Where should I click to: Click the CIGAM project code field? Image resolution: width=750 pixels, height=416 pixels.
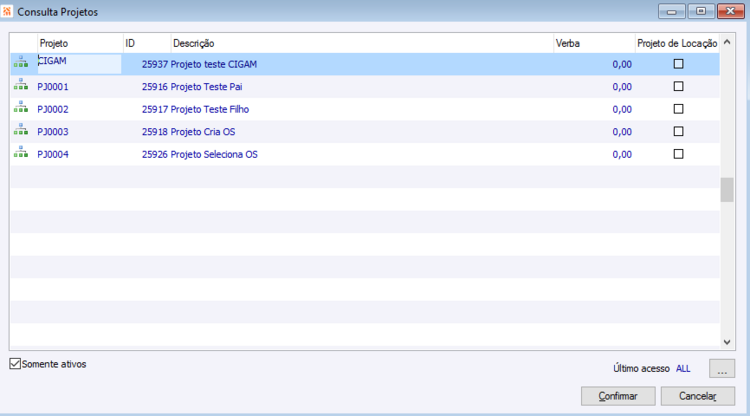79,64
